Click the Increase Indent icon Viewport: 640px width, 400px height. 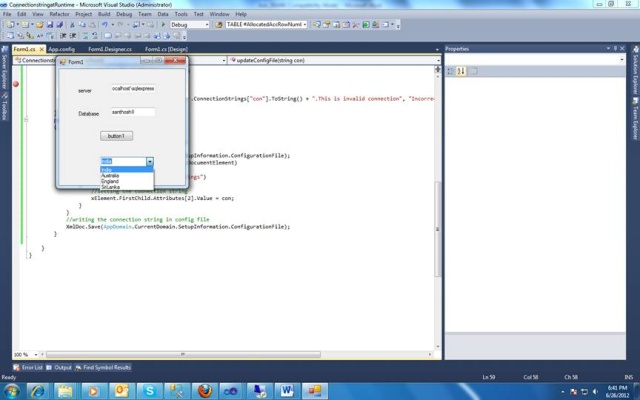coord(73,36)
